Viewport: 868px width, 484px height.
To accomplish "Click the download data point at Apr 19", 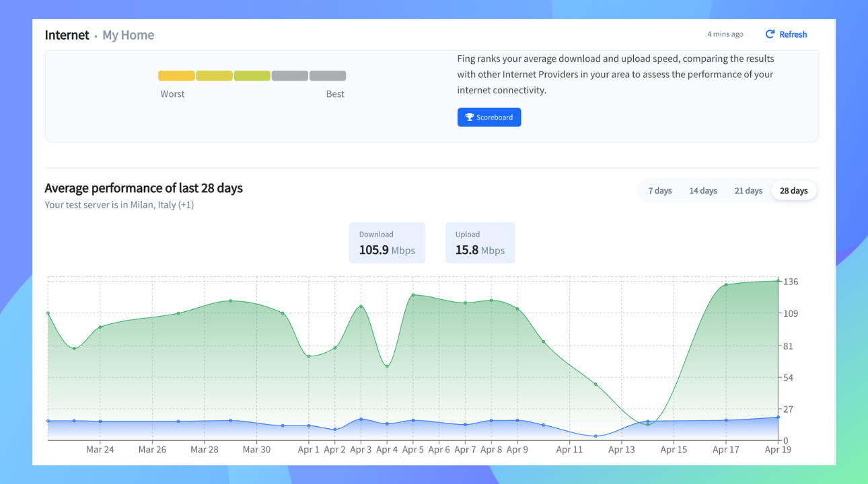I will pyautogui.click(x=778, y=281).
